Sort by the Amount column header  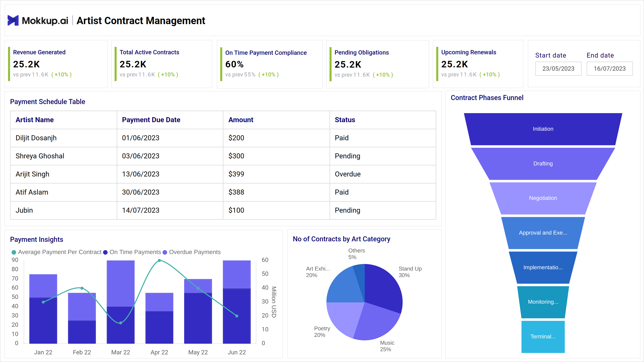276,120
